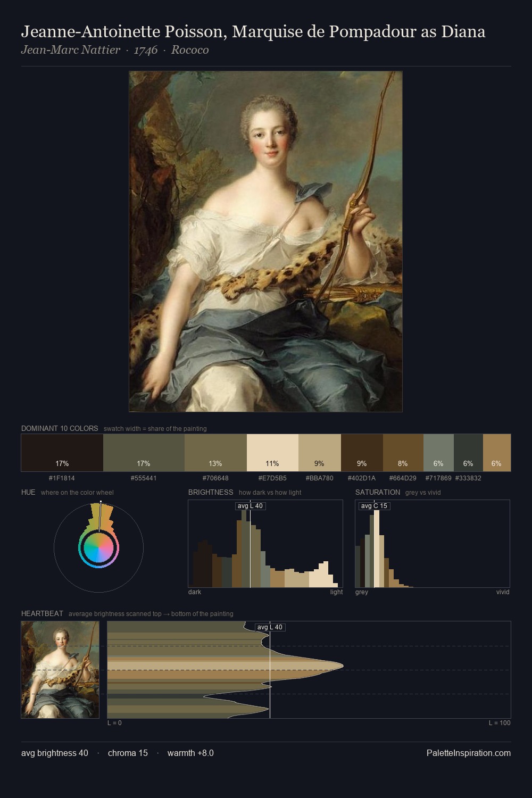Click the 'dark' axis label under brightness chart

(195, 592)
